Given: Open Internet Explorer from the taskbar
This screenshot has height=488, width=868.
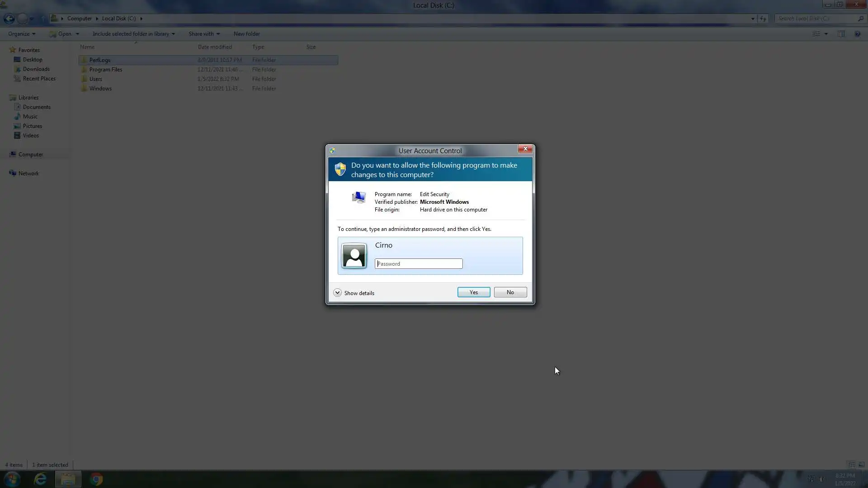Looking at the screenshot, I should (x=40, y=479).
